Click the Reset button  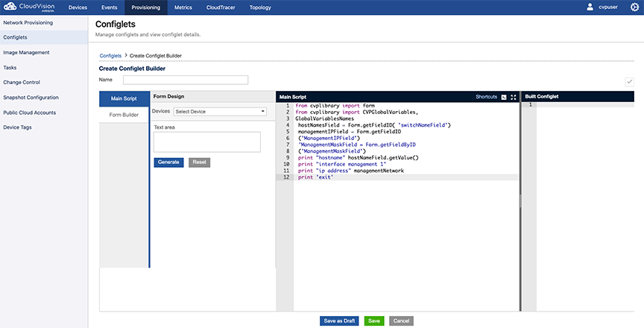(x=200, y=163)
